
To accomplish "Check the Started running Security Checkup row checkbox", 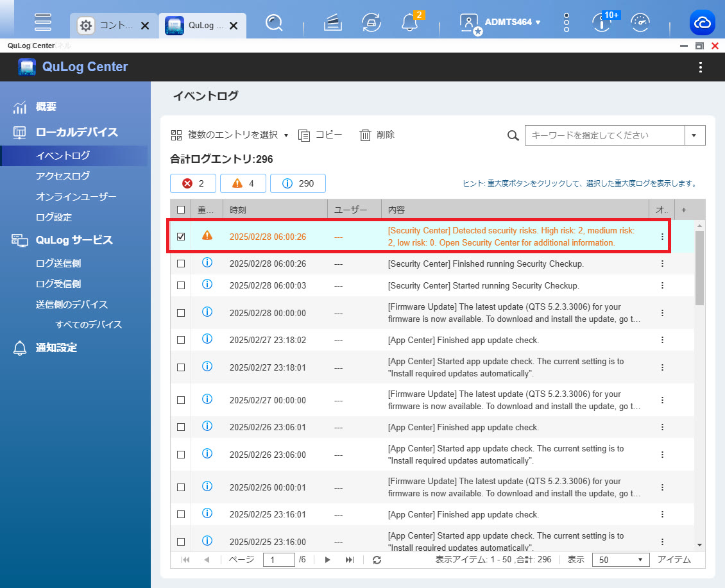I will point(181,285).
